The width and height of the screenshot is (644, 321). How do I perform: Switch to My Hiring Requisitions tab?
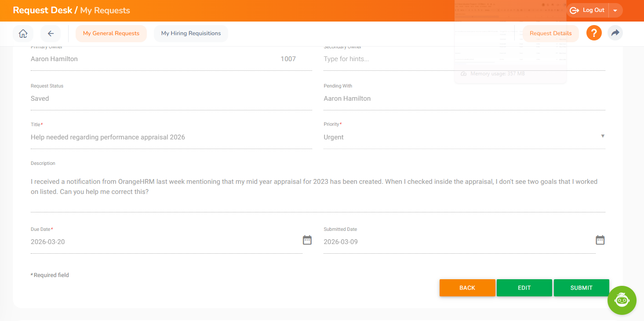click(191, 33)
